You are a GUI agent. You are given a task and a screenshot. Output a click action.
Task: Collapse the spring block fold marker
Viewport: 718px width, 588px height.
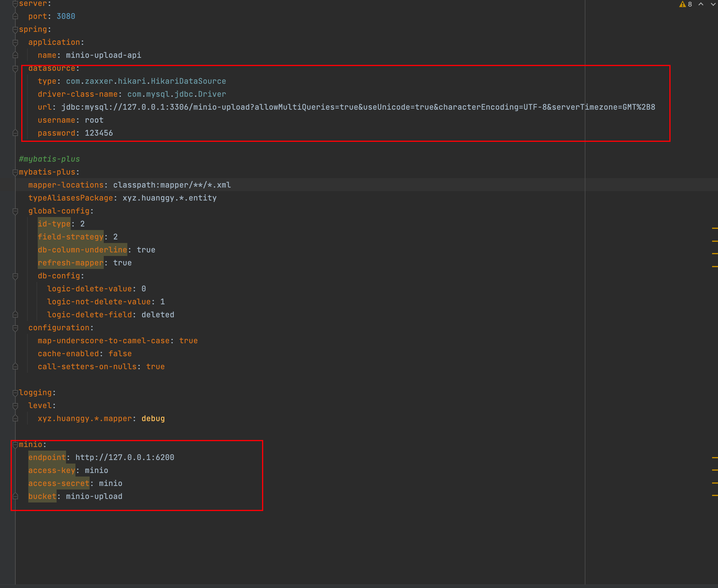pos(15,30)
